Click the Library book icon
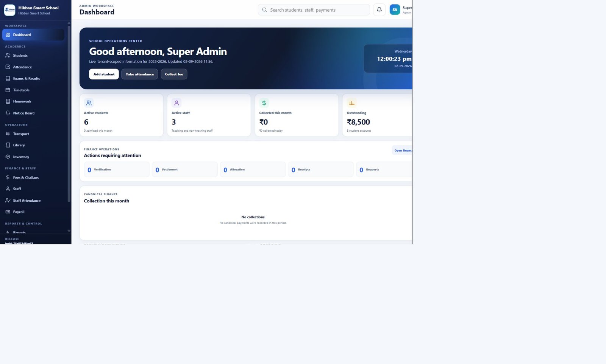 coord(8,145)
